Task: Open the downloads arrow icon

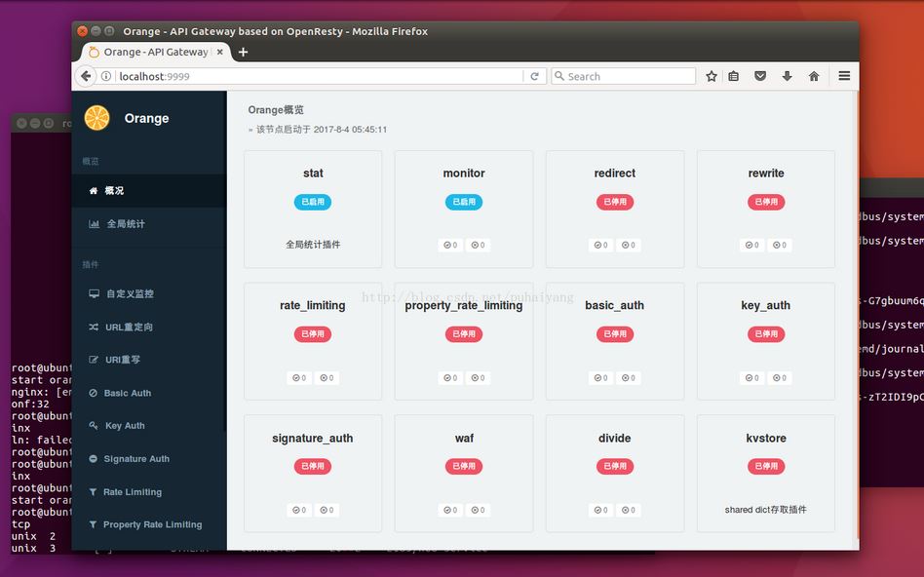Action: 787,76
